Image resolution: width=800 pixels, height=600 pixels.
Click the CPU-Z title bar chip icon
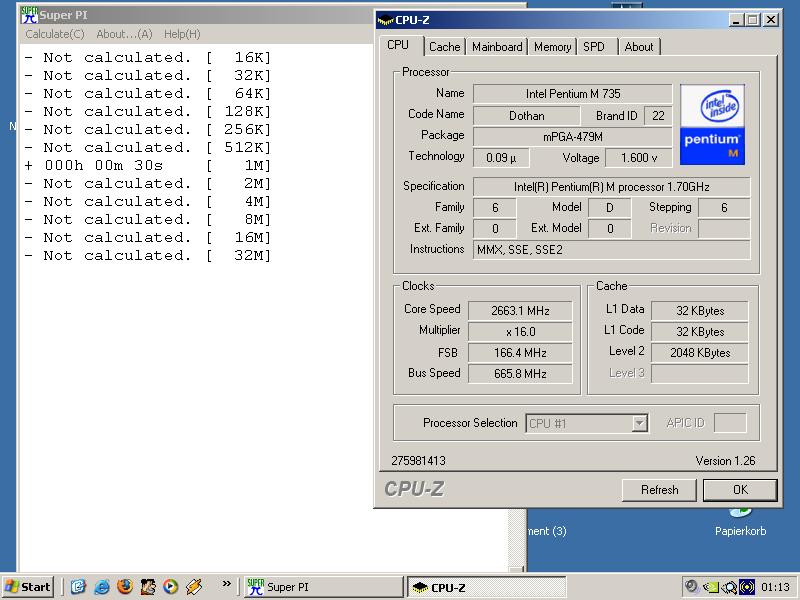click(385, 20)
